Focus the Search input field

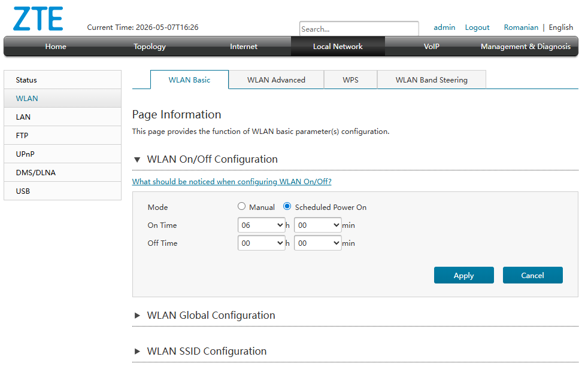click(x=359, y=29)
